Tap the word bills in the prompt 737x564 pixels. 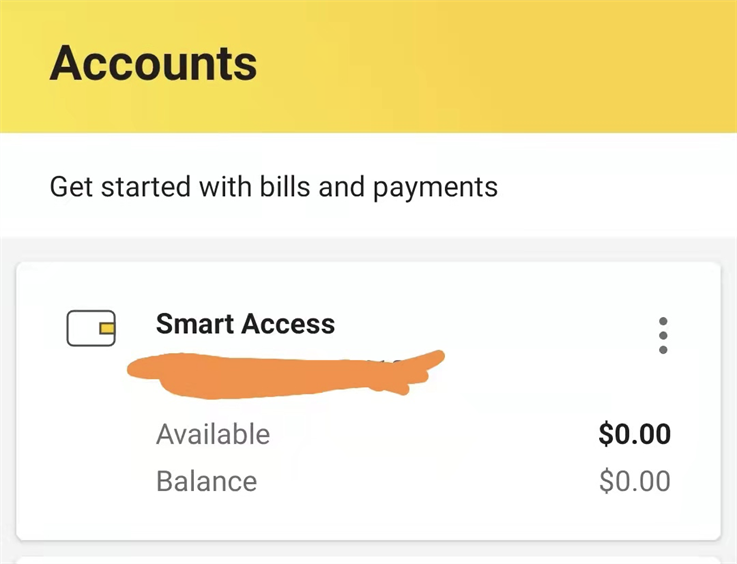tap(285, 186)
